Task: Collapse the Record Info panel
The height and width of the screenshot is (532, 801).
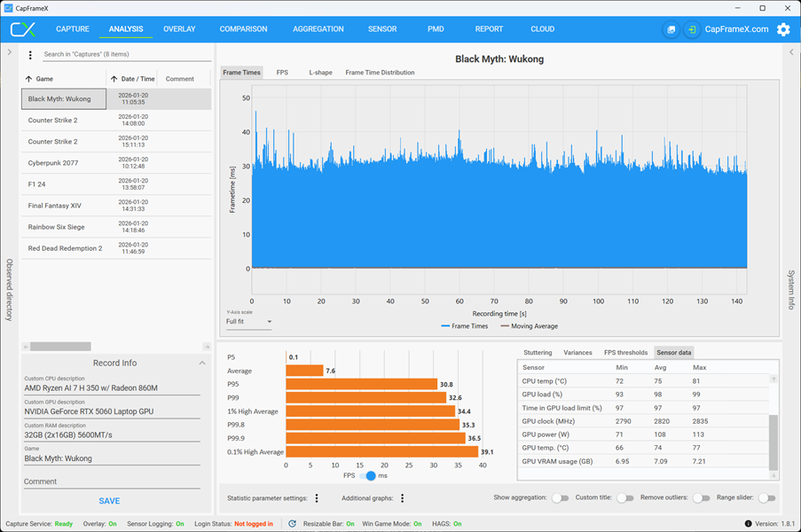Action: [202, 363]
